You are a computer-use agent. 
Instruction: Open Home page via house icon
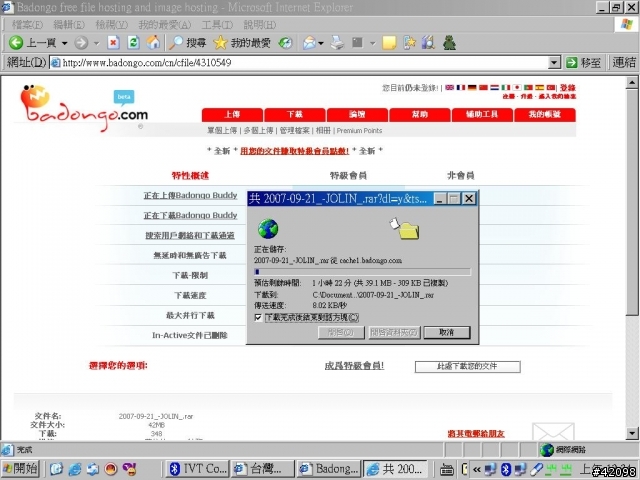(153, 42)
